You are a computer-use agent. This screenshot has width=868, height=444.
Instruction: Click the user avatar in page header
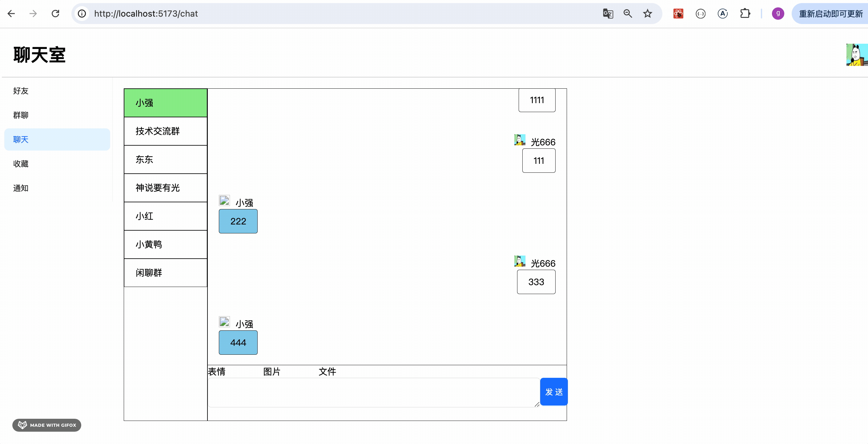click(x=856, y=54)
